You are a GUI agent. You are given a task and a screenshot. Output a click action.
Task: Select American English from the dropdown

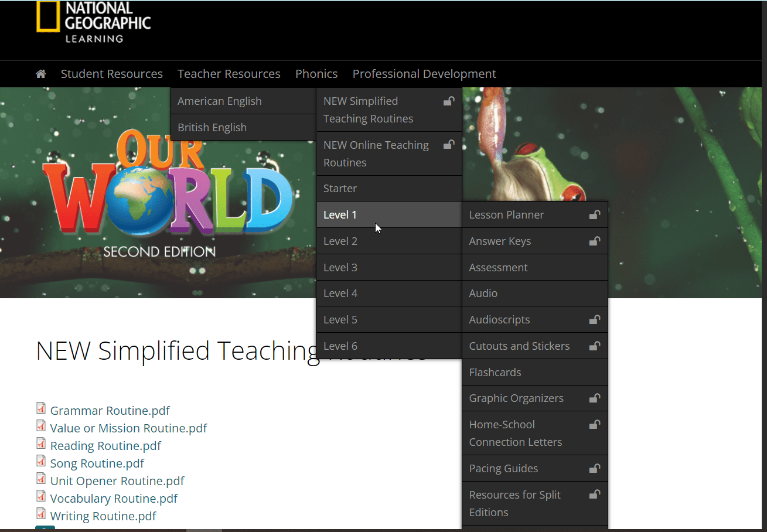(x=220, y=101)
